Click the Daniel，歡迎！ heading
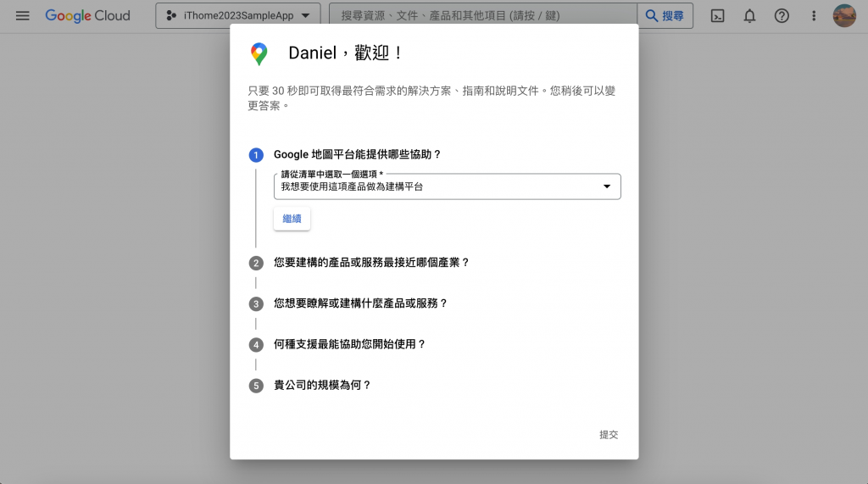Screen dimensions: 868x484 [346, 53]
